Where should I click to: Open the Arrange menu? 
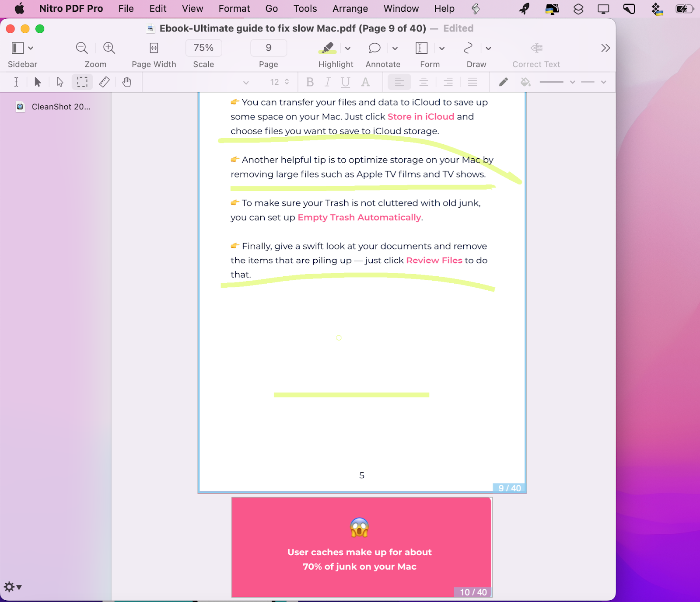pyautogui.click(x=350, y=9)
